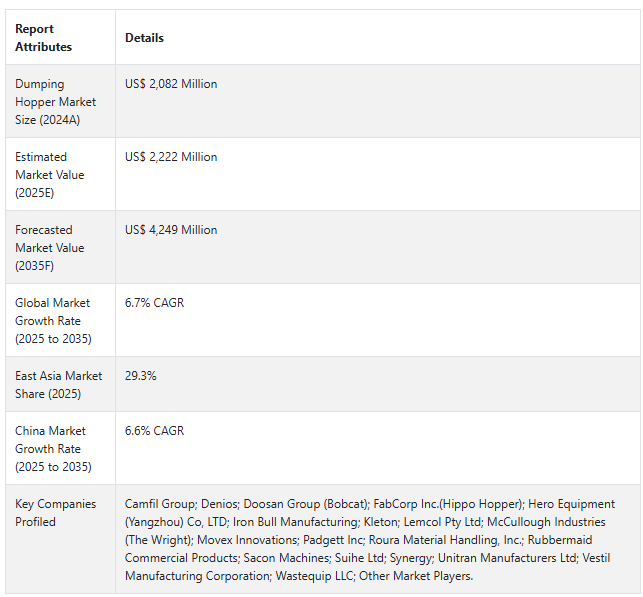Click the "US$ 4,249 Million" value
The image size is (643, 597).
click(171, 230)
